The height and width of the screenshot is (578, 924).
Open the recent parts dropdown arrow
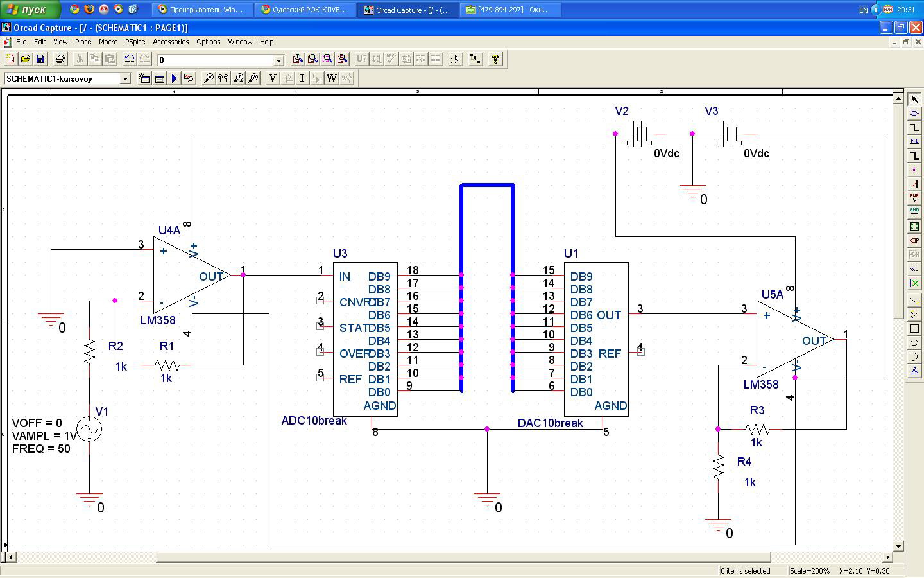coord(278,60)
